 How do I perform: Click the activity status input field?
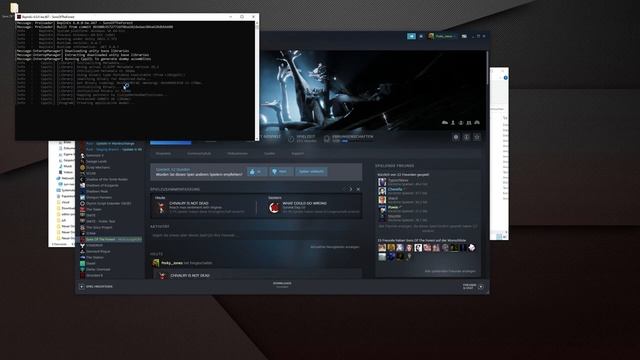256,236
